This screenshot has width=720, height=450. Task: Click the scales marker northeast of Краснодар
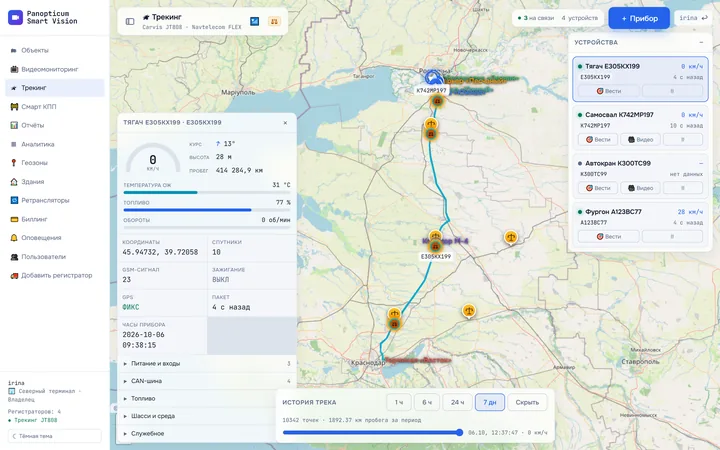[x=468, y=311]
